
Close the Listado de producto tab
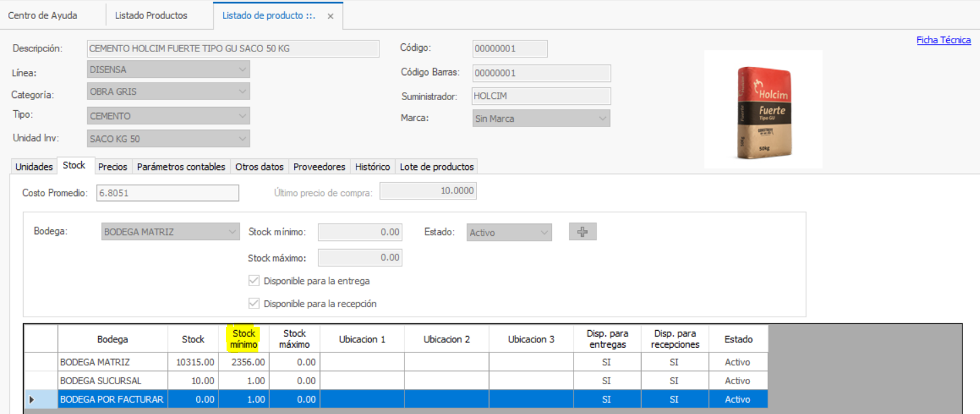point(331,16)
